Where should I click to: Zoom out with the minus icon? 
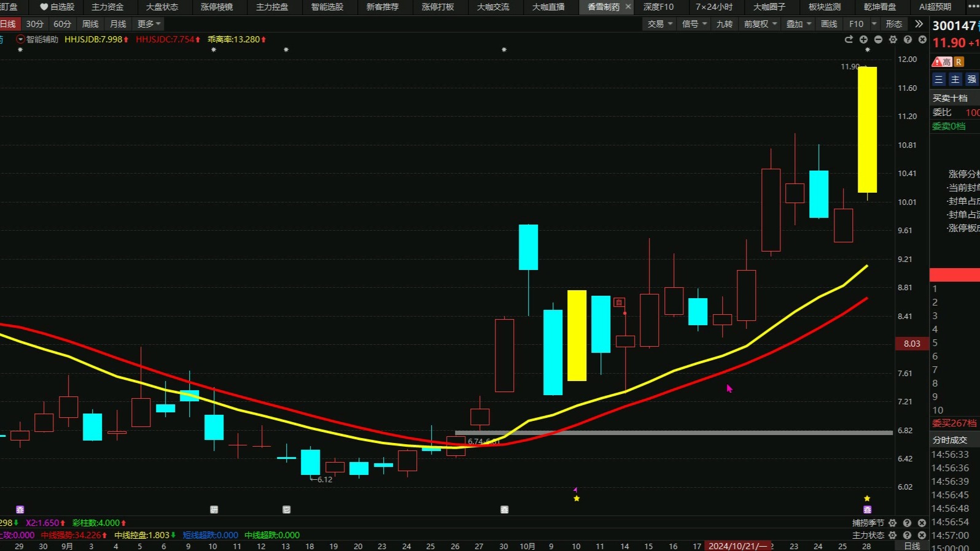click(x=878, y=39)
